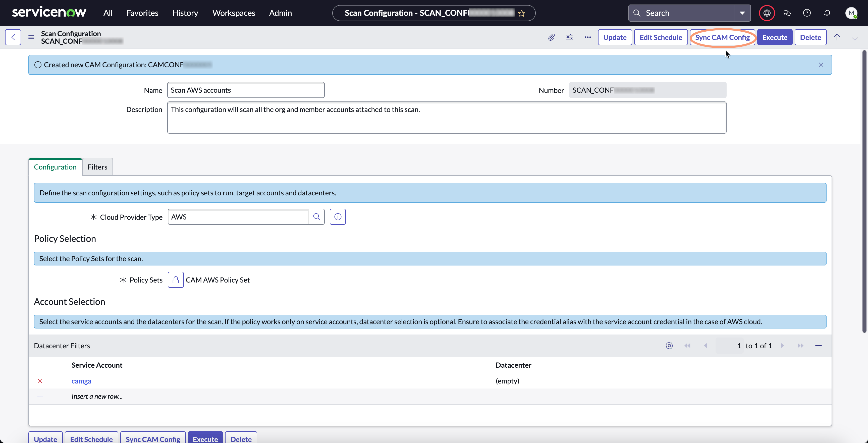868x443 pixels.
Task: Click the Name input field
Action: [x=246, y=90]
